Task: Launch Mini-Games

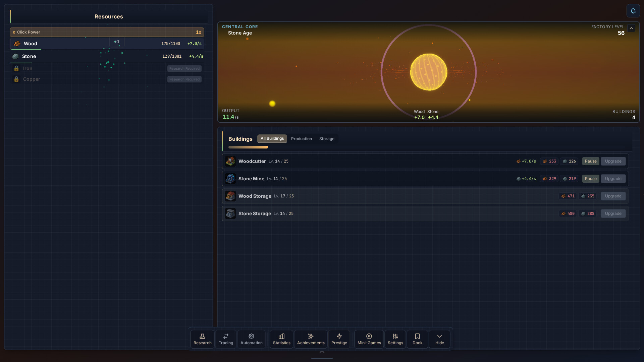Action: coord(369,339)
